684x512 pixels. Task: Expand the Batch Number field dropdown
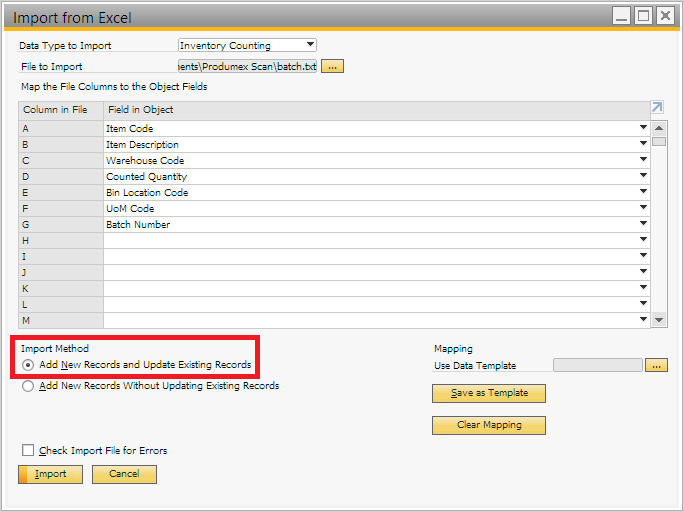[643, 224]
